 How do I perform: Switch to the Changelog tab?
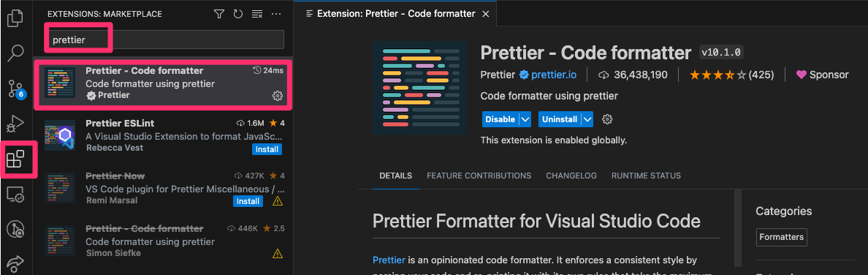(x=571, y=176)
